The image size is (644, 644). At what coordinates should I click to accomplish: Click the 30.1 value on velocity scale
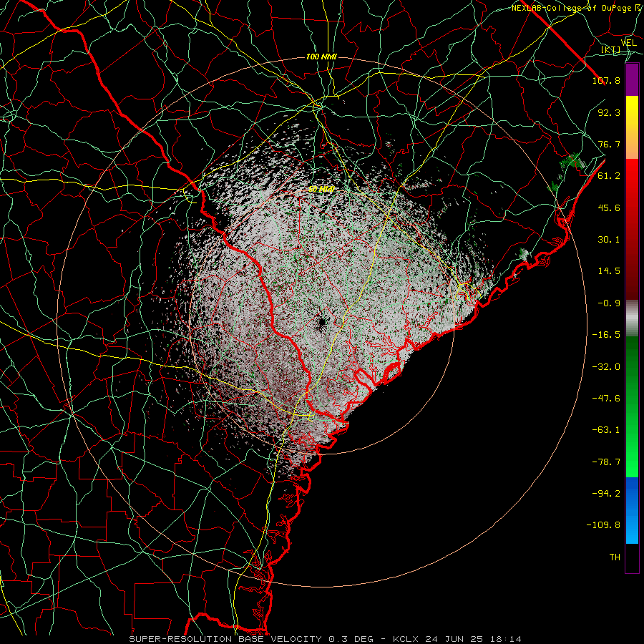pos(609,240)
